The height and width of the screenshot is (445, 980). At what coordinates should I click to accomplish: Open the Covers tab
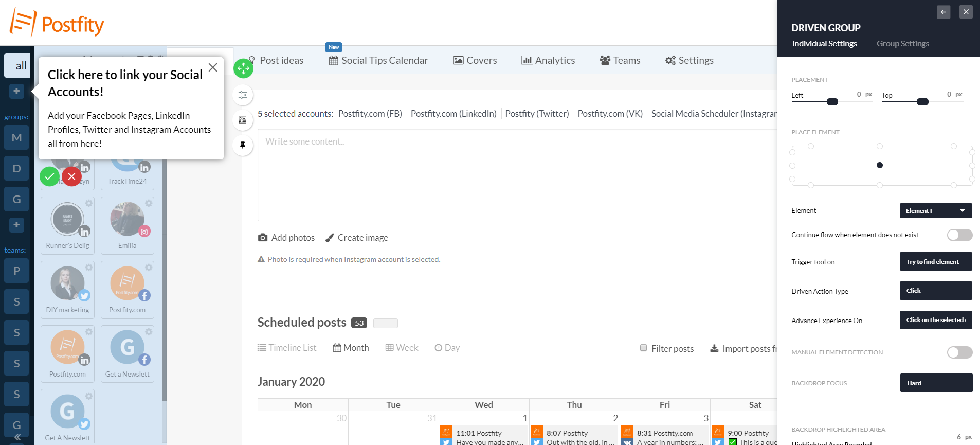pos(475,60)
